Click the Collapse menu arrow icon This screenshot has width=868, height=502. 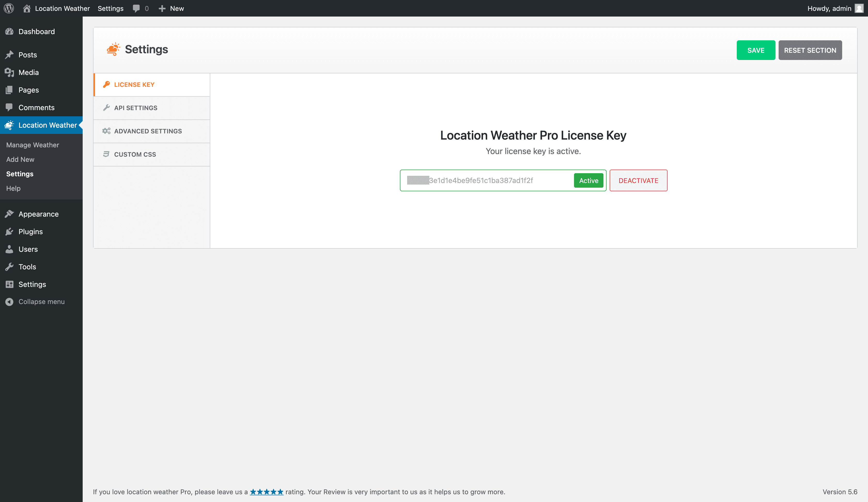[9, 302]
